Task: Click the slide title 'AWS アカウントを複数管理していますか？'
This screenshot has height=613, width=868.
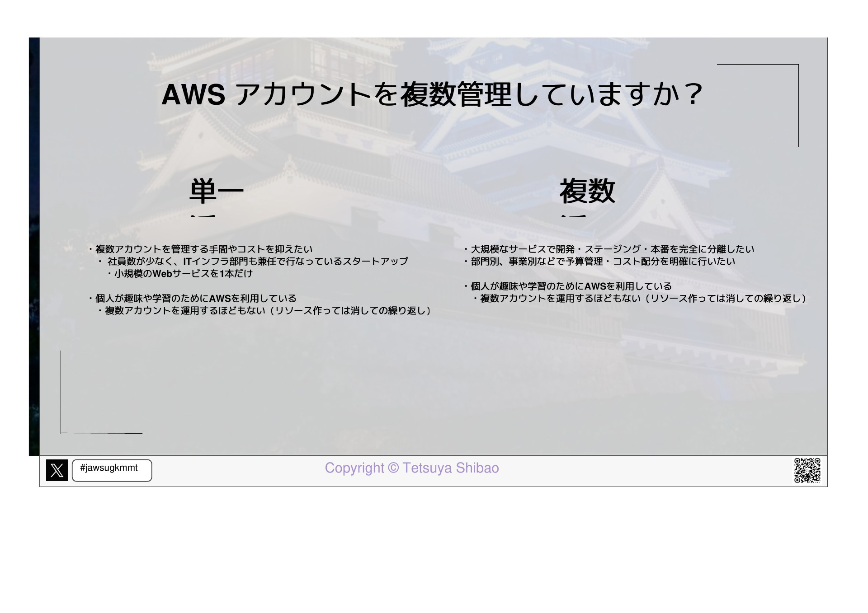Action: [432, 94]
